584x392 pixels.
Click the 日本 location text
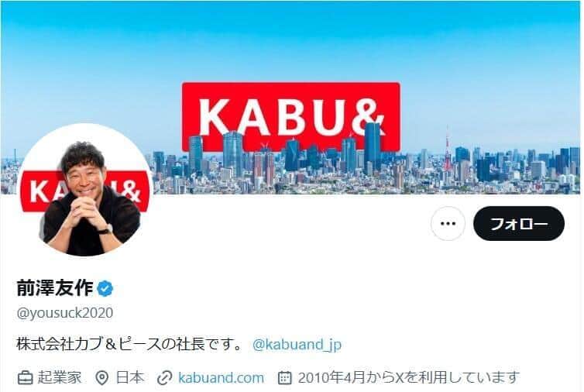click(x=130, y=377)
